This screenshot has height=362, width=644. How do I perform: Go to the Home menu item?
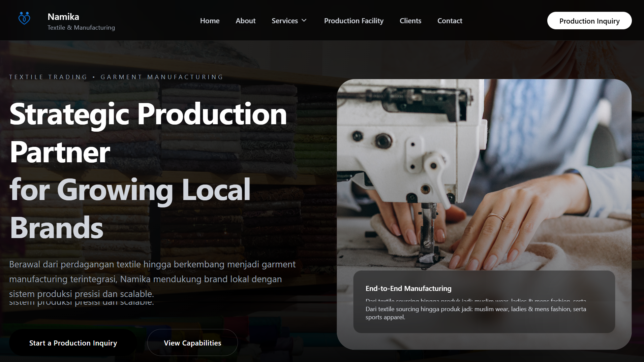click(x=210, y=21)
